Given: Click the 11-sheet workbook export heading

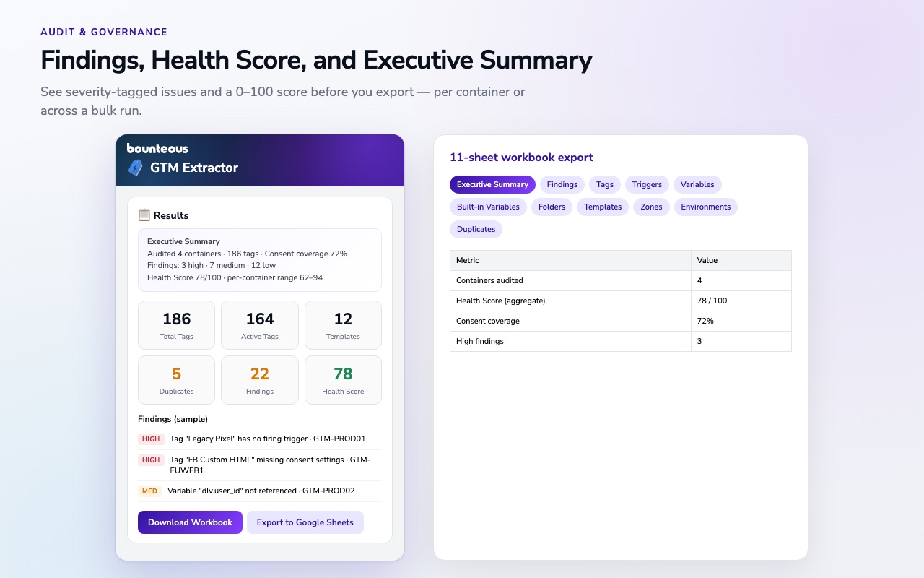Looking at the screenshot, I should click(521, 157).
